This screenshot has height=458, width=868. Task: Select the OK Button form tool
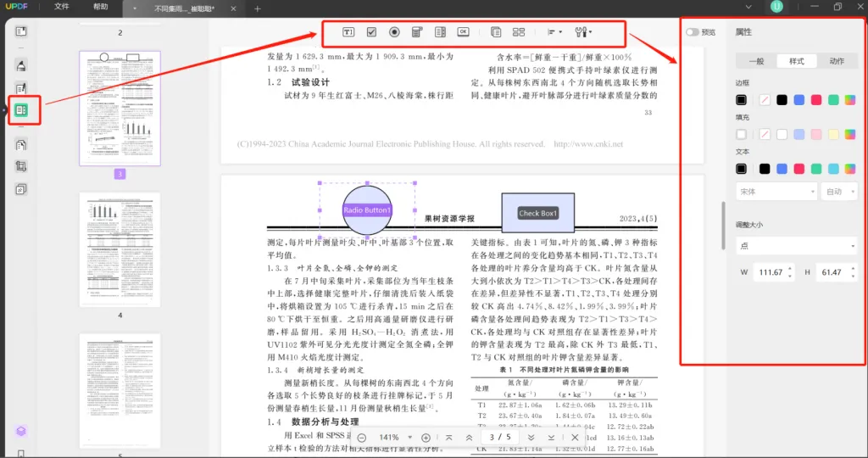464,32
